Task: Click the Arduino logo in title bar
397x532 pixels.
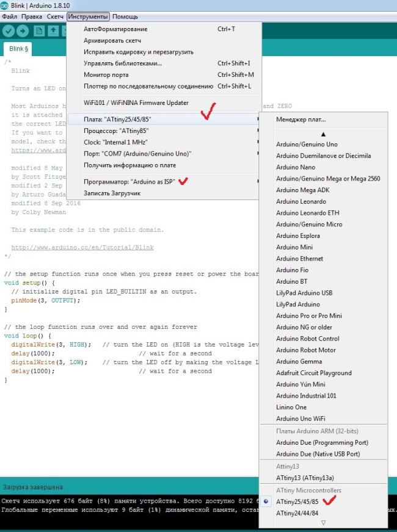Action: click(x=5, y=5)
